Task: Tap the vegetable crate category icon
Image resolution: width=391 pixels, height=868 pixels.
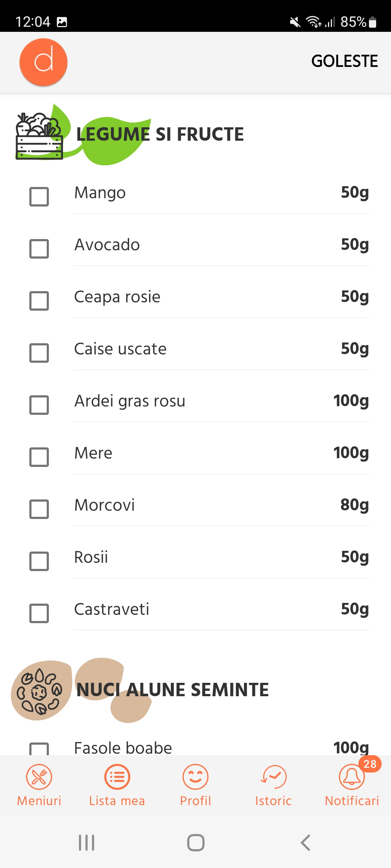Action: coord(39,137)
